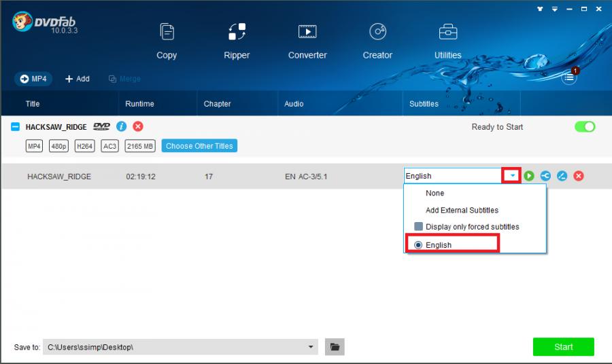The image size is (612, 364).
Task: Open the MP4 profile switcher
Action: tap(33, 79)
